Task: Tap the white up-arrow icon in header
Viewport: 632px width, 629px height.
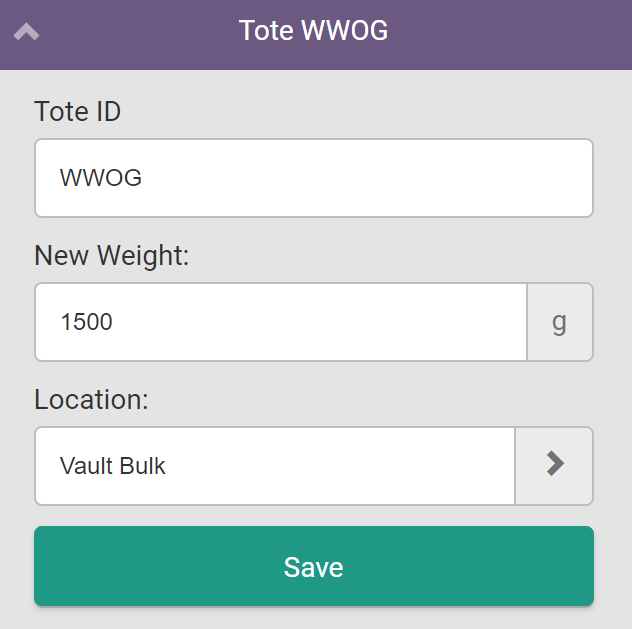Action: tap(27, 32)
